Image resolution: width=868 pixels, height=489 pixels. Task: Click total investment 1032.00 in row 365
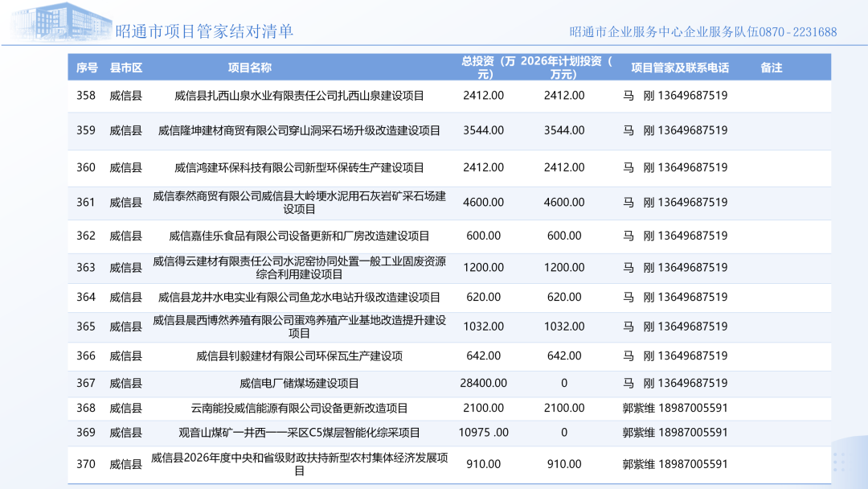coord(483,327)
